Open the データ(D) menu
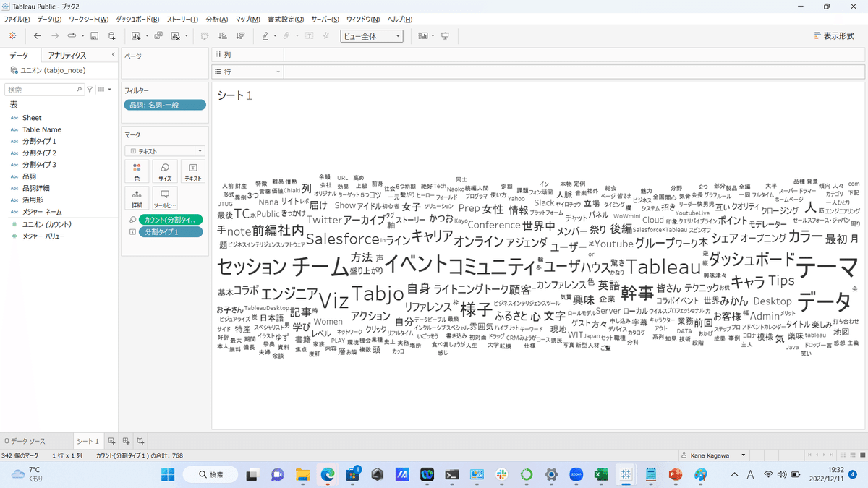This screenshot has width=868, height=488. tap(48, 19)
